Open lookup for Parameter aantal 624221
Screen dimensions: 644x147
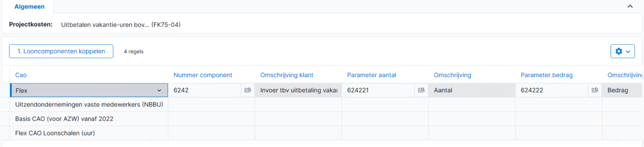421,90
